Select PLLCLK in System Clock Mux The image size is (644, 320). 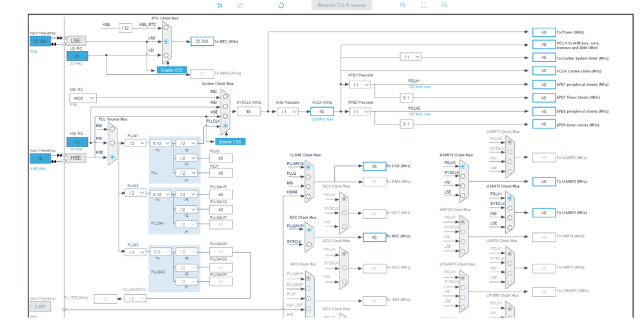225,126
